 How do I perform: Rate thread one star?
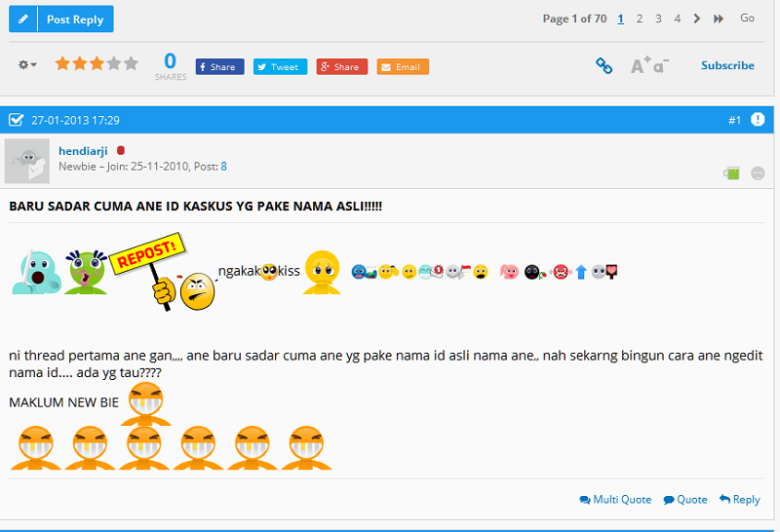pos(62,63)
